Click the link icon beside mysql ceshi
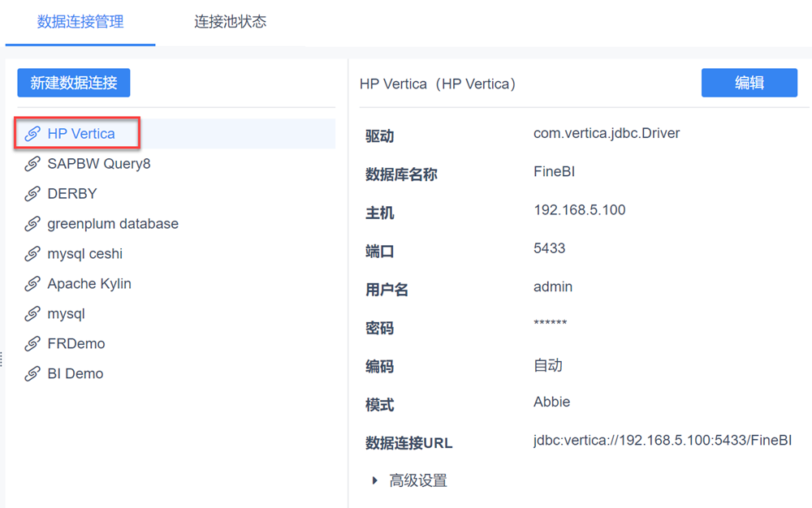The width and height of the screenshot is (812, 508). 32,254
